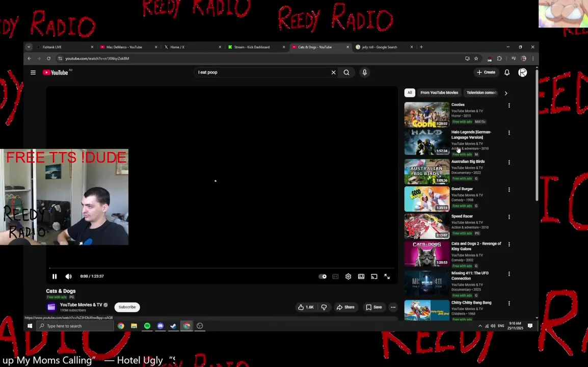The width and height of the screenshot is (588, 367).
Task: Open a new browser tab with plus
Action: pos(421,47)
